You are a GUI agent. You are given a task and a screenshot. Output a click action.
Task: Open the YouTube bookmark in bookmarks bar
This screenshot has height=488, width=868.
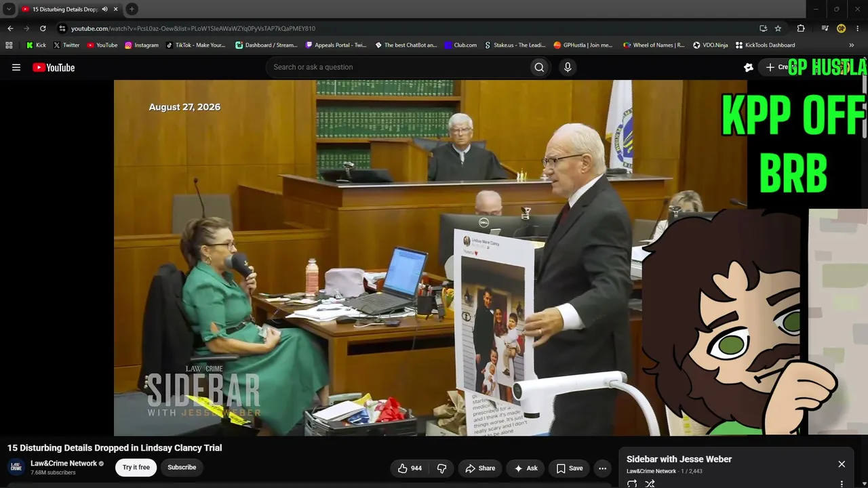[102, 45]
